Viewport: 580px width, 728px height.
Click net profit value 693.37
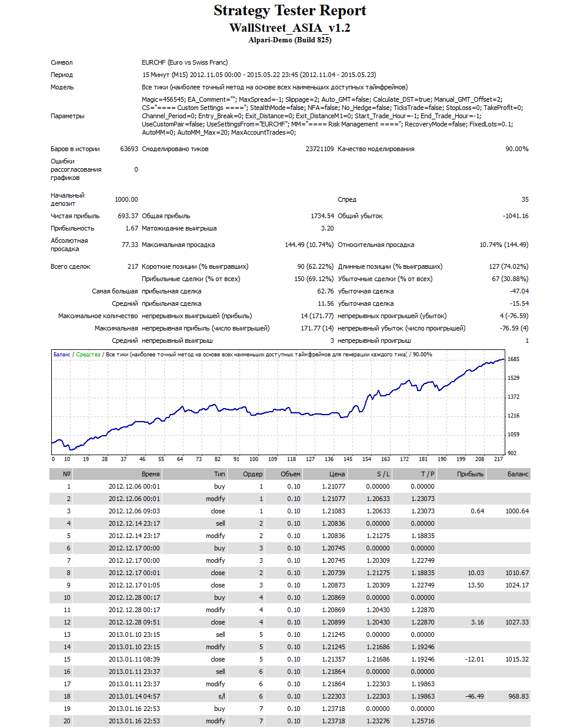128,216
